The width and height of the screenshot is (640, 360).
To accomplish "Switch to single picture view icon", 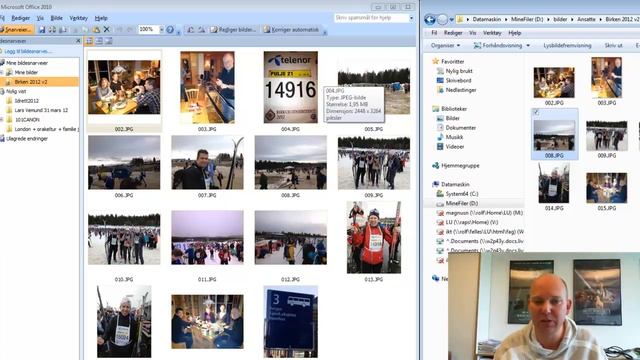I will pos(109,41).
